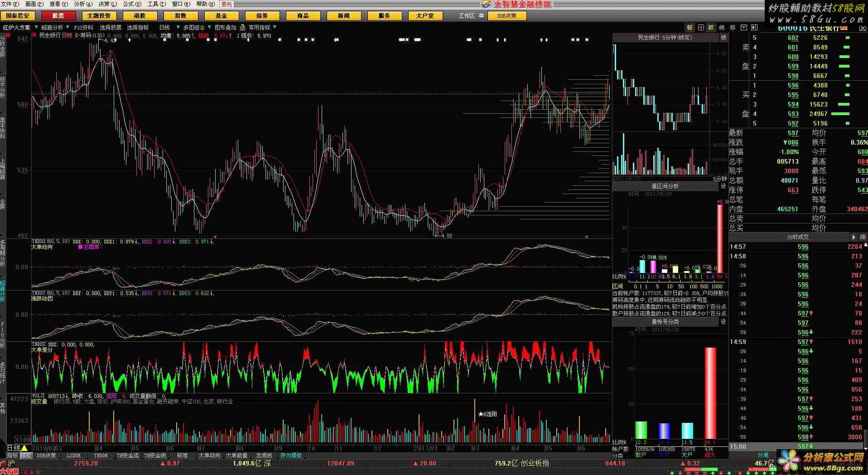Expand the 常用指标 dropdown arrow
The height and width of the screenshot is (475, 868).
coord(275,27)
